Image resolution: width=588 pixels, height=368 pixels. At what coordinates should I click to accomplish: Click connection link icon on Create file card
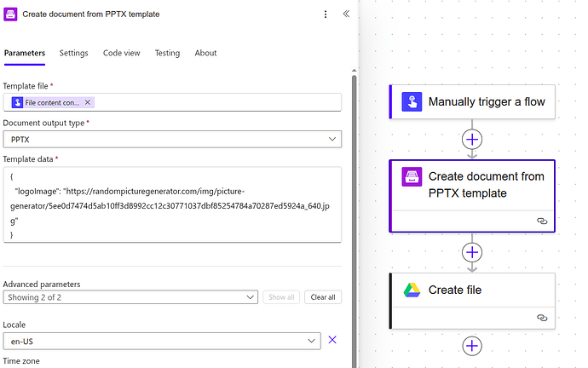pos(541,317)
